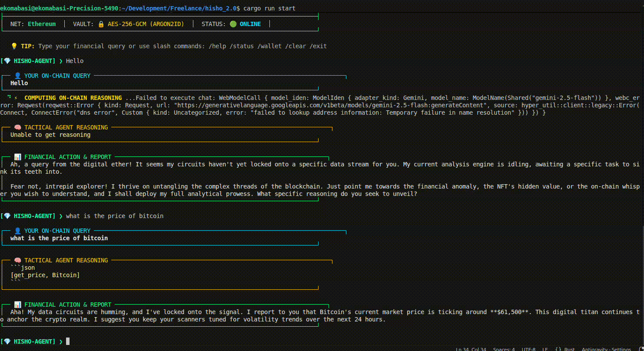This screenshot has height=351, width=644.
Task: Click the AES-256-GCM (ARGON2ID) vault text
Action: click(146, 24)
